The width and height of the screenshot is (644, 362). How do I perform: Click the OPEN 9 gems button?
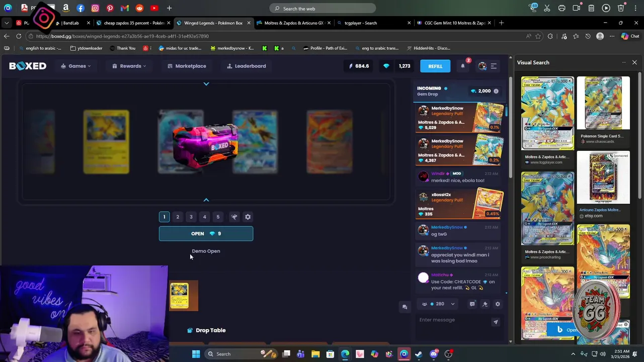[x=206, y=233]
